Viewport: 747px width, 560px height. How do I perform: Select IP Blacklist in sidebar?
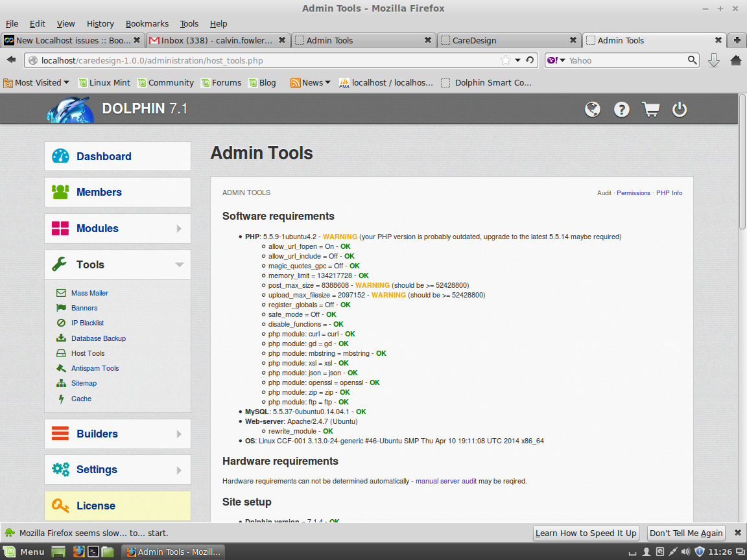click(88, 323)
